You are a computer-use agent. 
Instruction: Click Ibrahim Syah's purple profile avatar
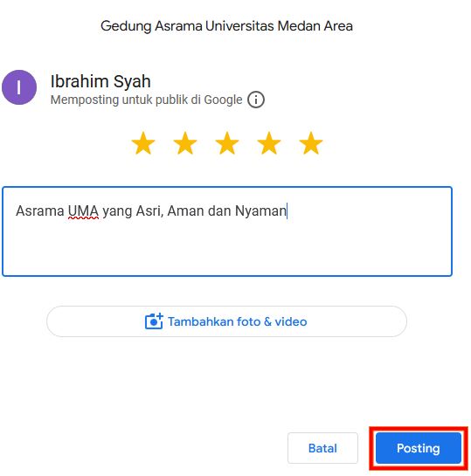tap(19, 87)
